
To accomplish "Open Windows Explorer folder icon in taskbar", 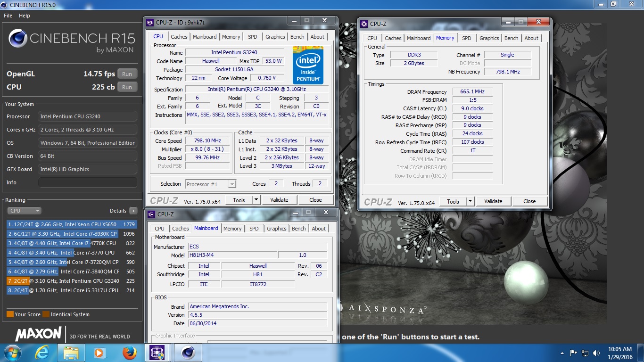I will click(x=71, y=353).
